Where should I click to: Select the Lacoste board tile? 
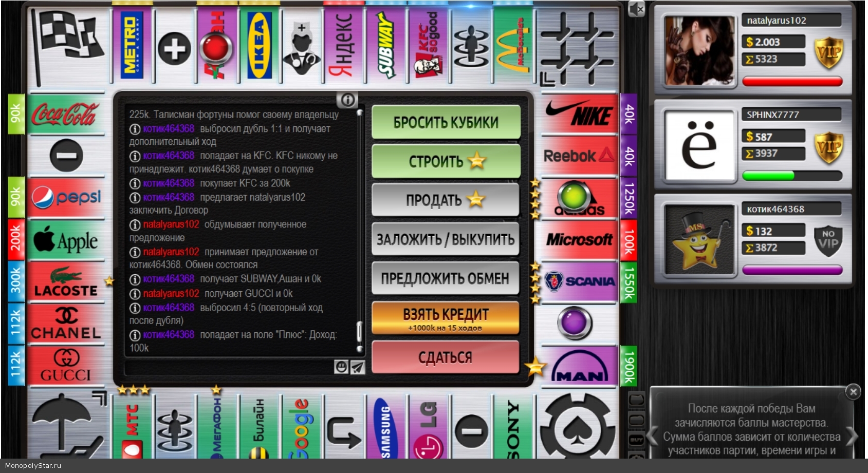pos(66,282)
